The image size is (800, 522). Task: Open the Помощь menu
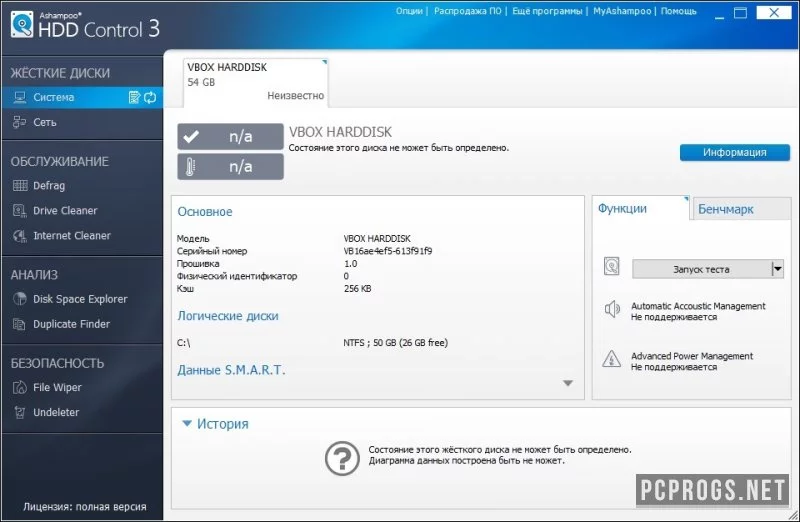coord(679,11)
